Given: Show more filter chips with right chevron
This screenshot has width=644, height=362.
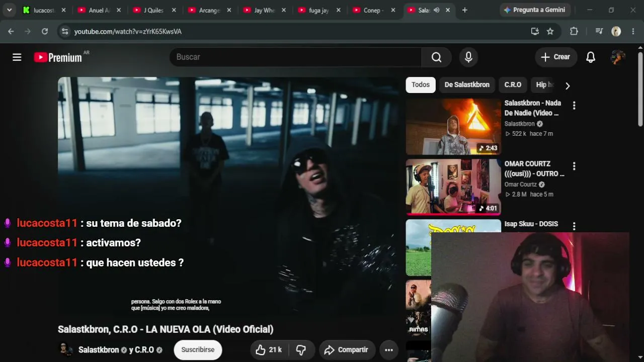Looking at the screenshot, I should tap(568, 85).
